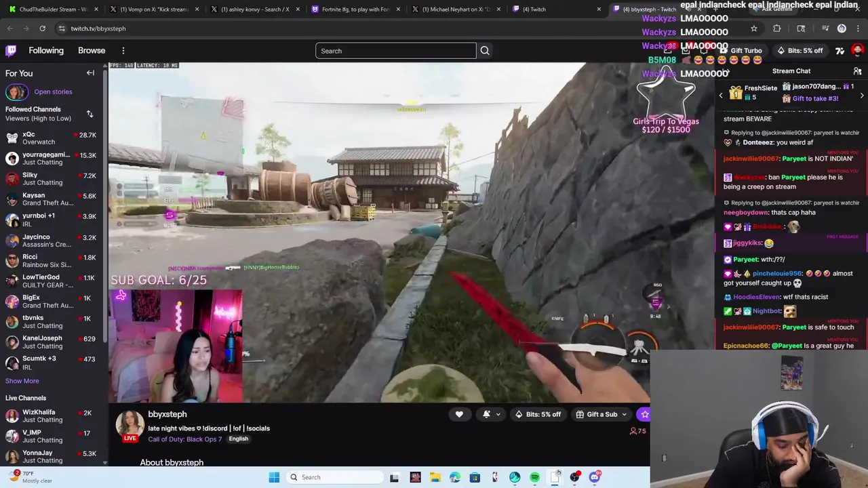
Task: Open Twitch user profile avatar menu
Action: [857, 51]
